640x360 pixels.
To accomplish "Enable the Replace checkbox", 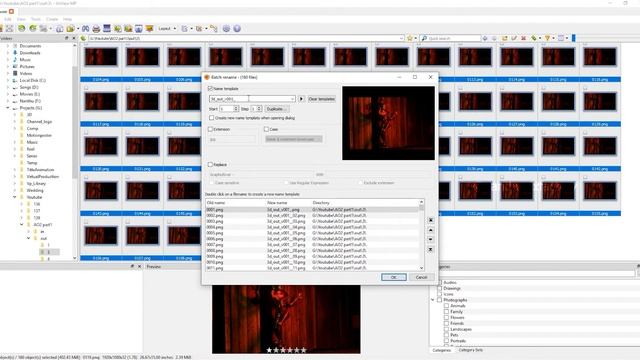I will [x=210, y=164].
